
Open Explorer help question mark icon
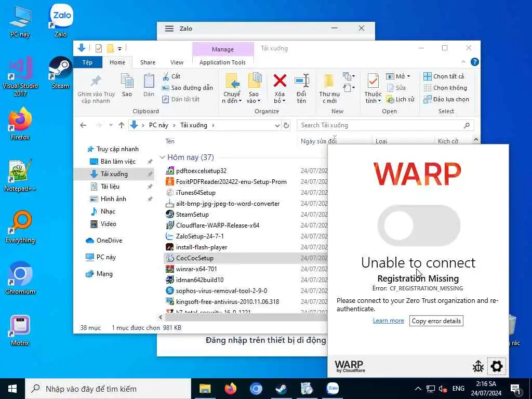475,62
